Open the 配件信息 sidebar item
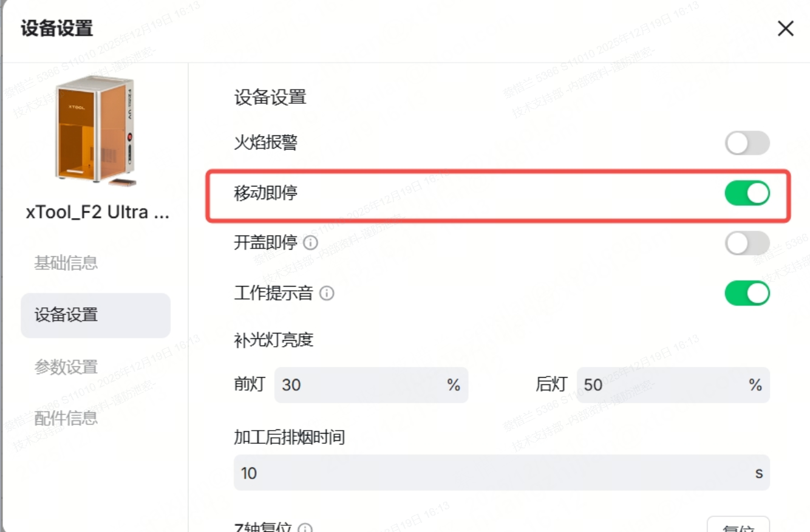810x532 pixels. point(66,418)
